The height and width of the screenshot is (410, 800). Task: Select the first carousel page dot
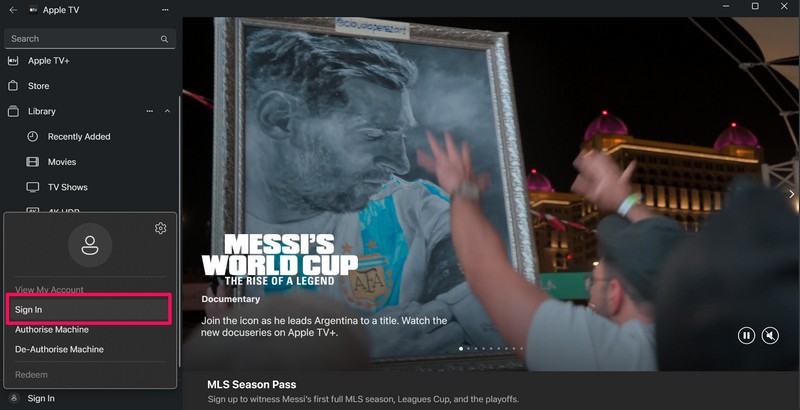coord(461,349)
